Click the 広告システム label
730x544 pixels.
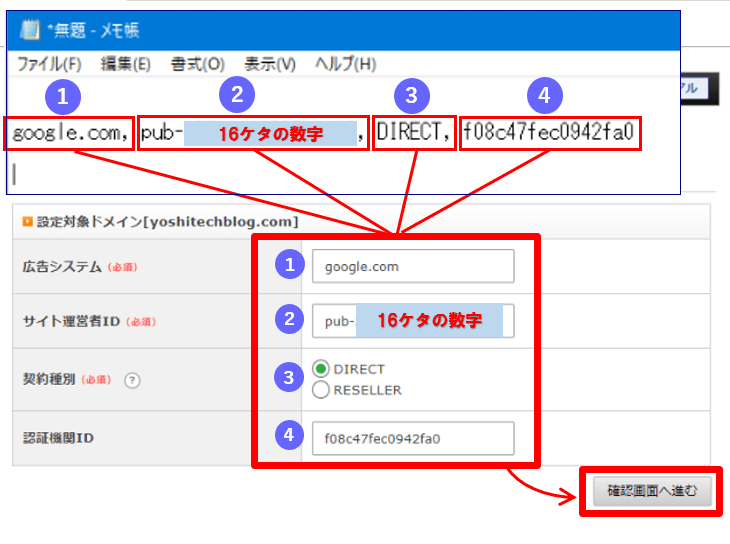[x=62, y=267]
